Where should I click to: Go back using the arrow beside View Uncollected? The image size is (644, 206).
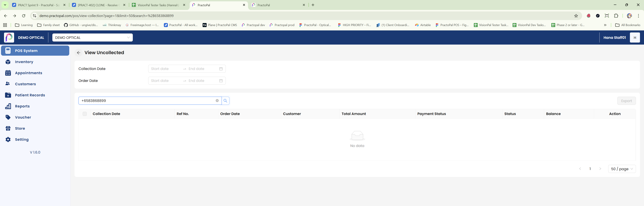coord(78,53)
